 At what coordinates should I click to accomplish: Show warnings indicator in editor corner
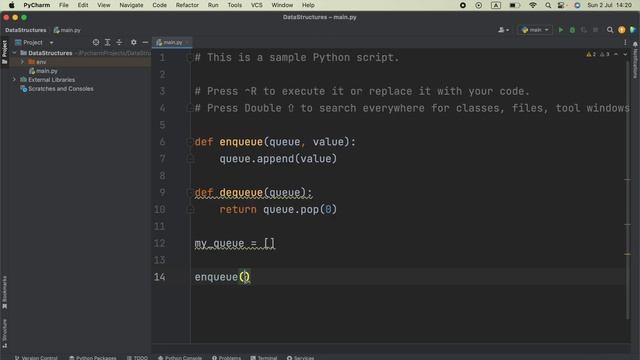(591, 54)
